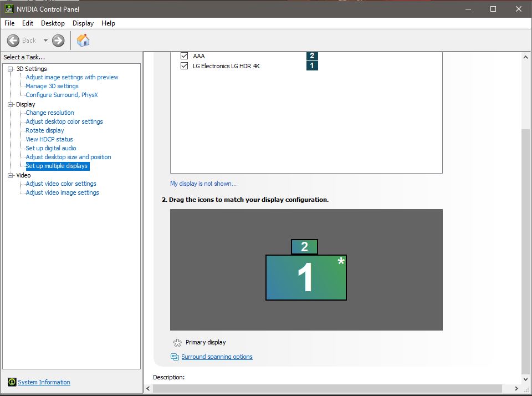The height and width of the screenshot is (396, 532).
Task: Click the horizontal scrollbar right arrow
Action: tap(516, 388)
